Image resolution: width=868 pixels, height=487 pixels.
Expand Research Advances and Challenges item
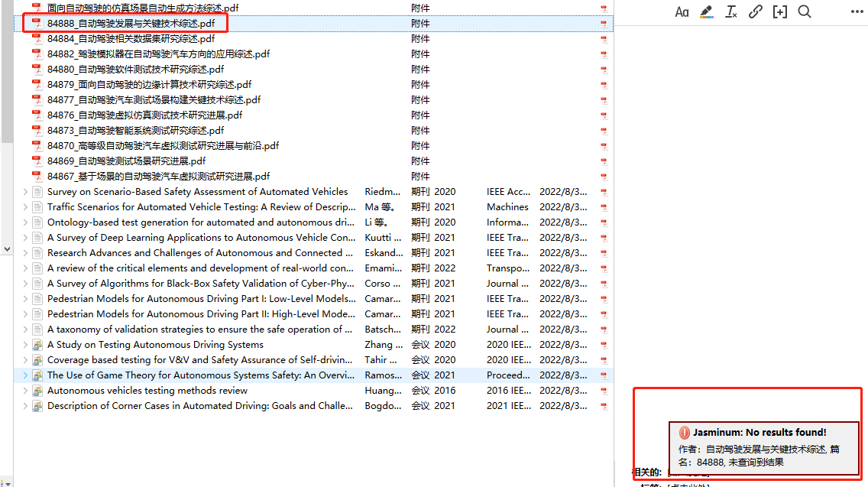click(x=25, y=253)
